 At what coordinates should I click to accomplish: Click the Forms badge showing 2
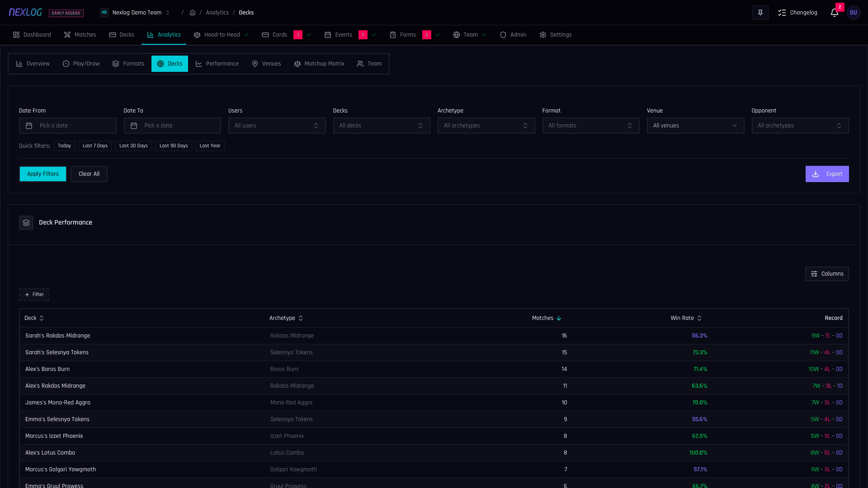427,35
